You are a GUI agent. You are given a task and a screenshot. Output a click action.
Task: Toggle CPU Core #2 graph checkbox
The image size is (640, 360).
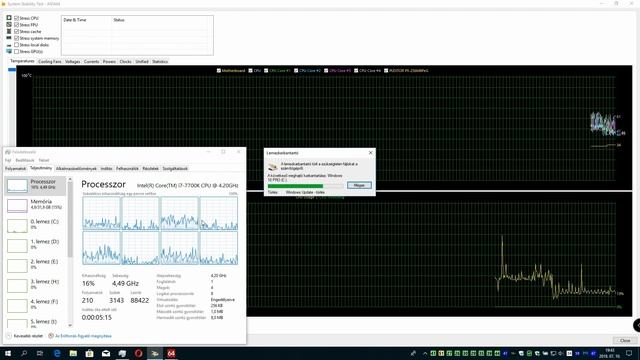point(296,71)
